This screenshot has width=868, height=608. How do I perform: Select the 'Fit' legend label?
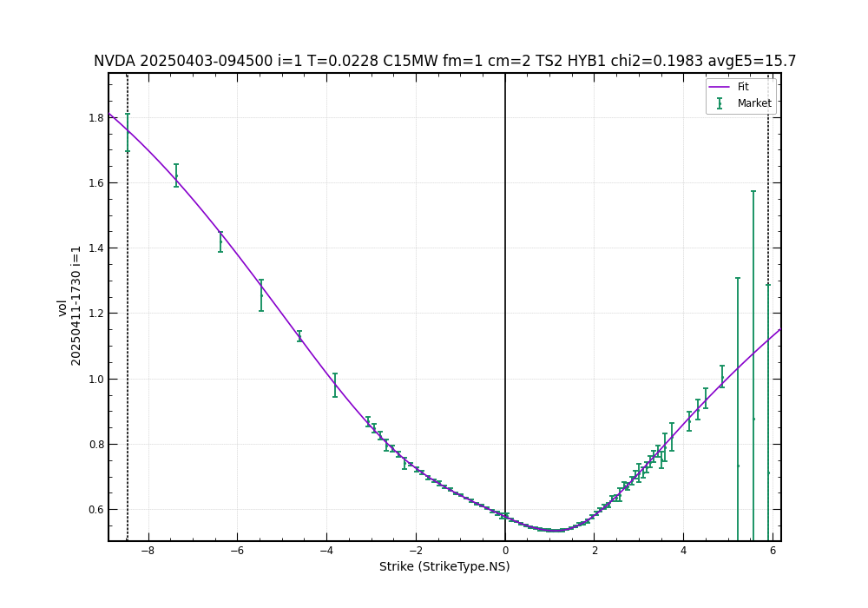[x=743, y=87]
